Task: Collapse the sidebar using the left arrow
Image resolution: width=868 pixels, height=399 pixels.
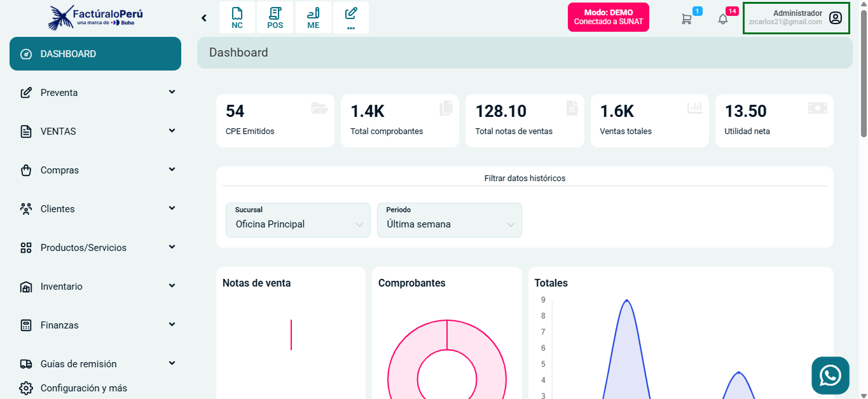Action: pyautogui.click(x=203, y=17)
